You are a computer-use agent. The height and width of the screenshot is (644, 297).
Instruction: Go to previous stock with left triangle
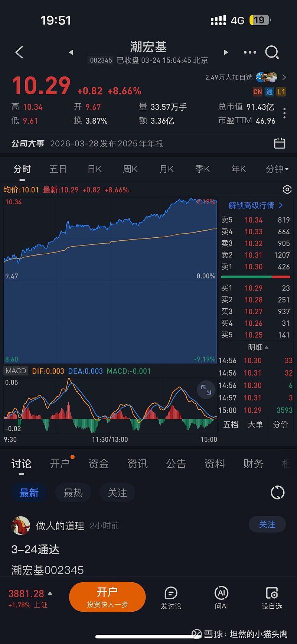tap(71, 52)
